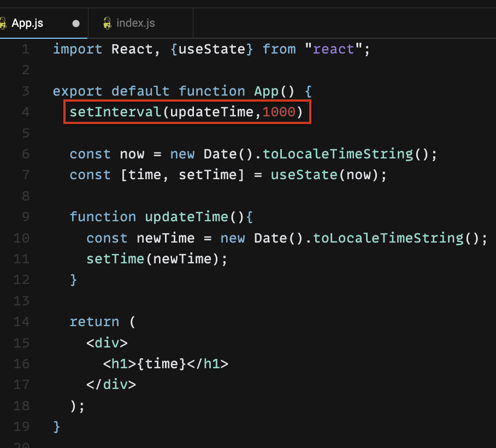Click 'useState(now)' call on line 7
Image resolution: width=496 pixels, height=448 pixels.
[324, 175]
